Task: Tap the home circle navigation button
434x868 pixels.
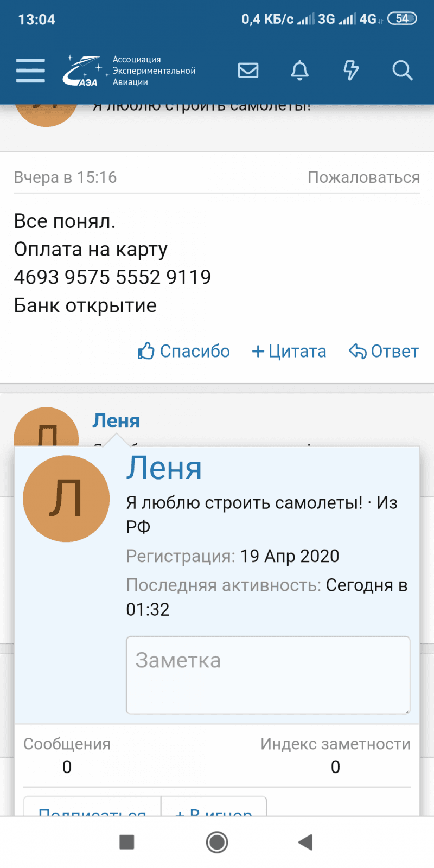Action: pos(216,841)
